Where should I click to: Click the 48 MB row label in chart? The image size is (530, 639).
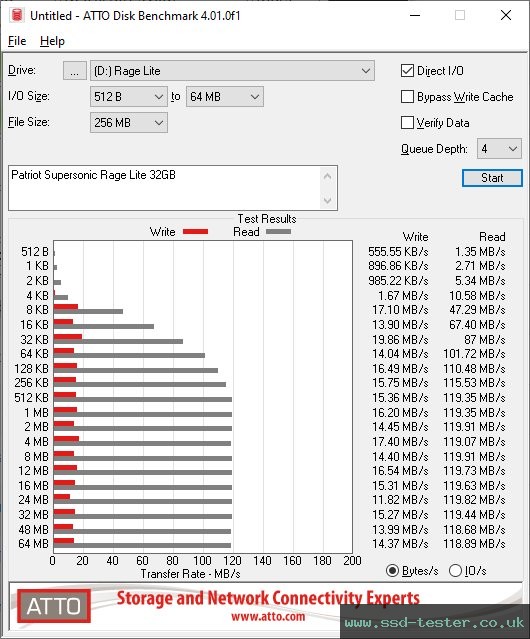point(33,529)
